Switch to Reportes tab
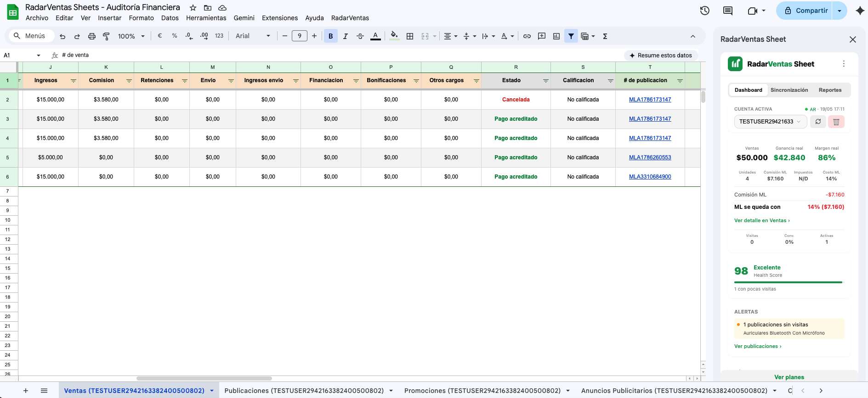This screenshot has width=868, height=398. (x=830, y=90)
